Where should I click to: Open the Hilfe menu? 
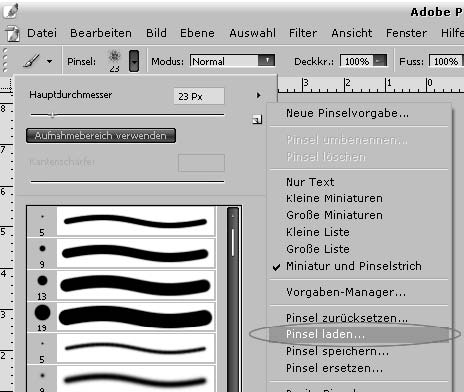tap(452, 33)
